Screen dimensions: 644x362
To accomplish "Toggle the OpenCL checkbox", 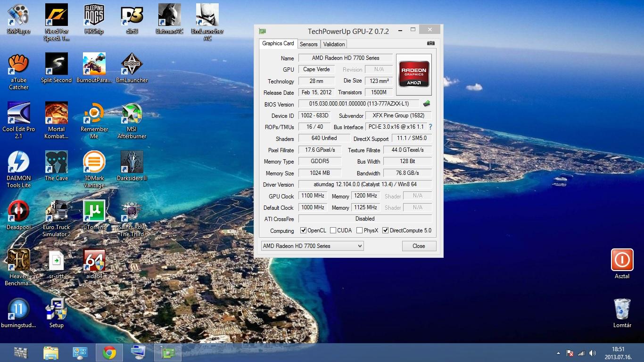I will [x=304, y=230].
